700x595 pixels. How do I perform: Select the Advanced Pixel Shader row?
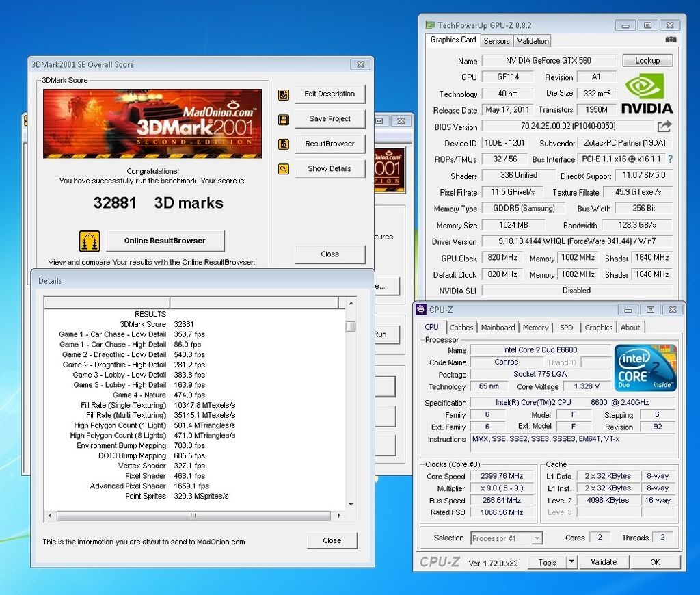tap(150, 486)
